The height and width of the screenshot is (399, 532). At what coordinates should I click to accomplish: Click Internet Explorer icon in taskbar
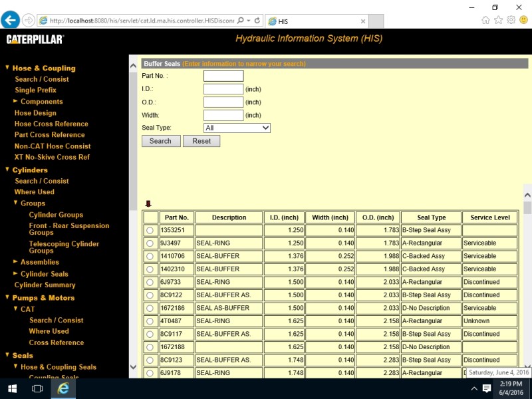pos(63,388)
